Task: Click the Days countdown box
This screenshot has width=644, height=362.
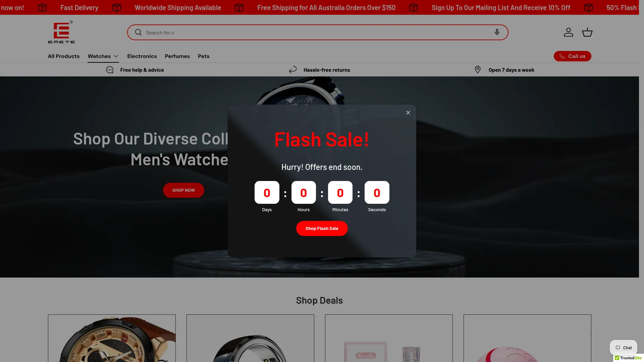Action: click(x=267, y=192)
